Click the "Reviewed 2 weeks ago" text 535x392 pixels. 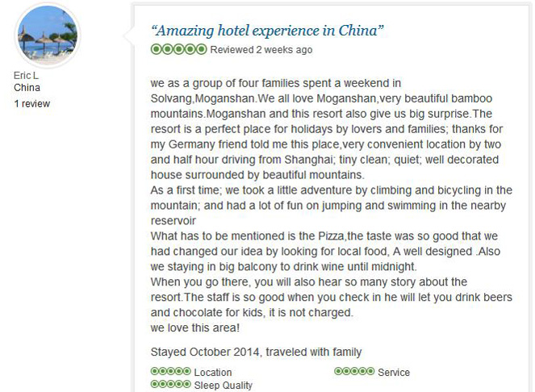point(261,50)
